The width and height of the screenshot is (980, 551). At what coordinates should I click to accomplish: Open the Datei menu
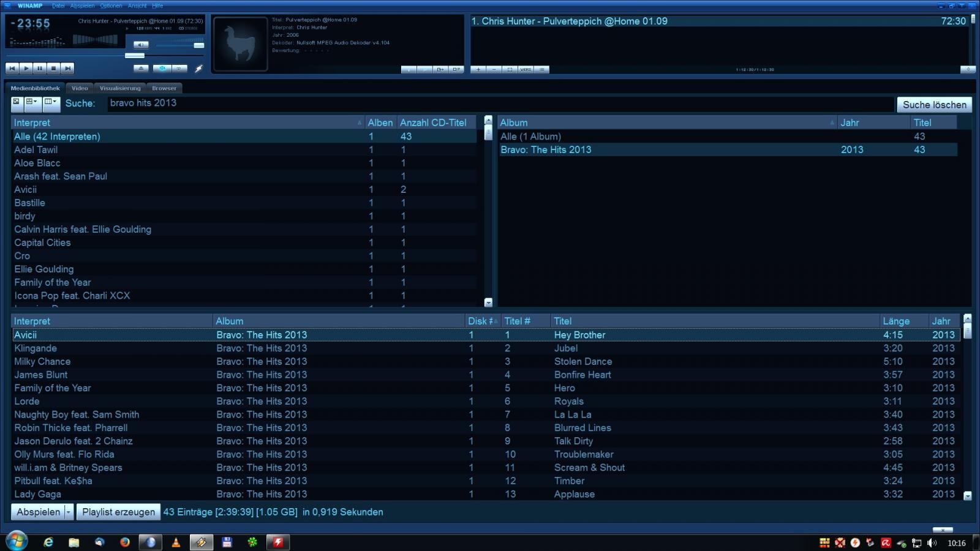[x=58, y=6]
